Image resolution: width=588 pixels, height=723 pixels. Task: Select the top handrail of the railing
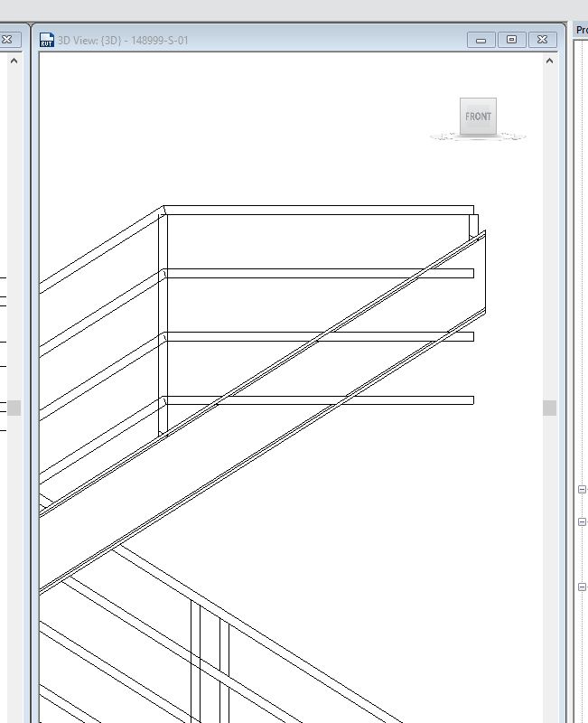[319, 211]
